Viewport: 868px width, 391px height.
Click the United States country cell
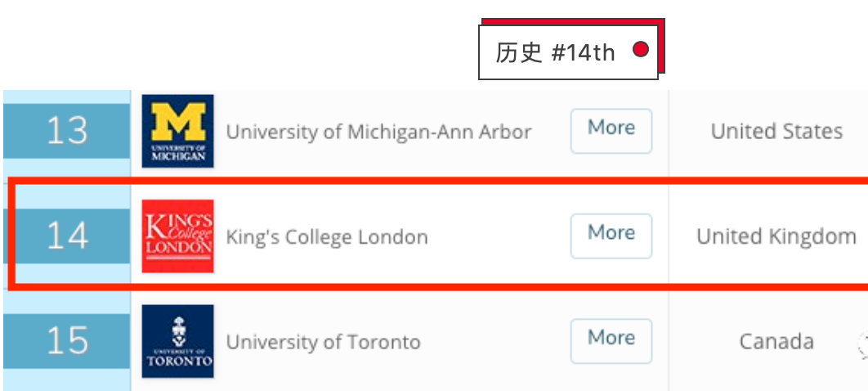[x=776, y=131]
